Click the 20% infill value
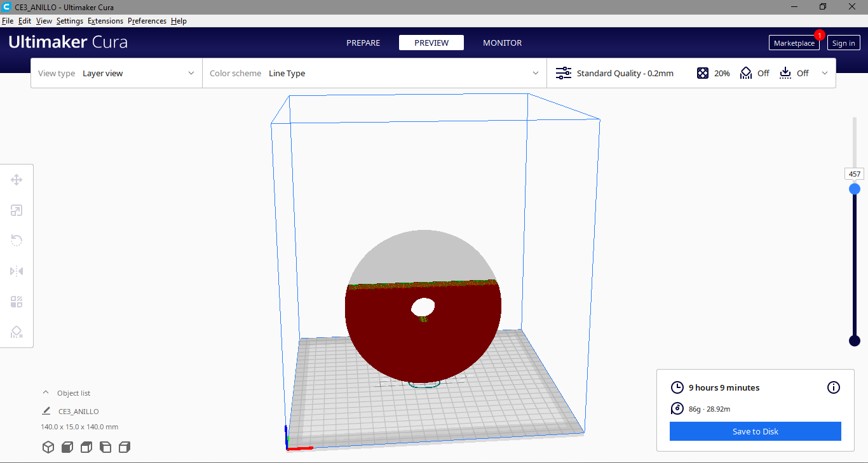Image resolution: width=868 pixels, height=463 pixels. (722, 73)
